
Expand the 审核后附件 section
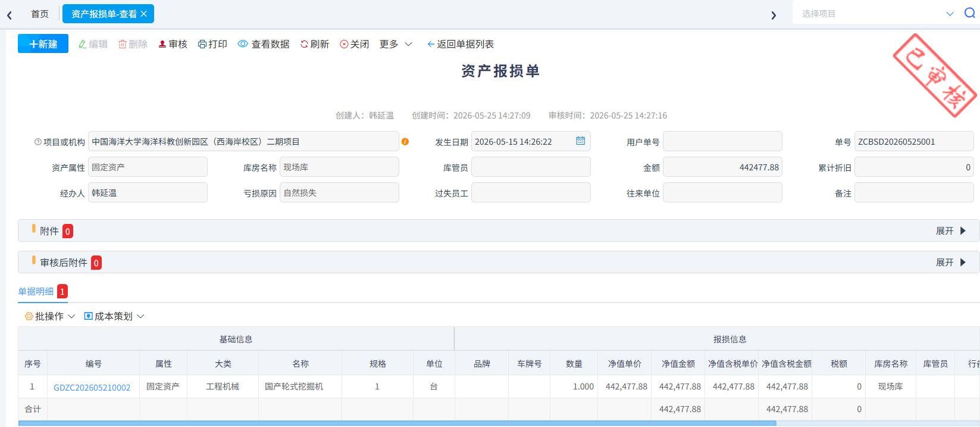pyautogui.click(x=951, y=263)
